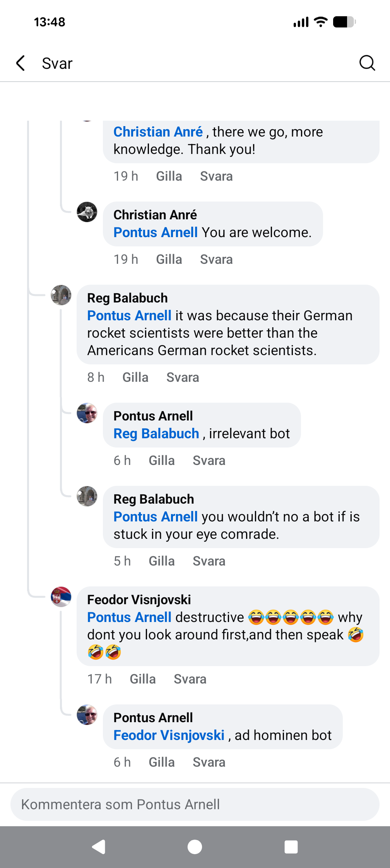Open search with the magnifier icon
The width and height of the screenshot is (390, 868).
[x=367, y=63]
